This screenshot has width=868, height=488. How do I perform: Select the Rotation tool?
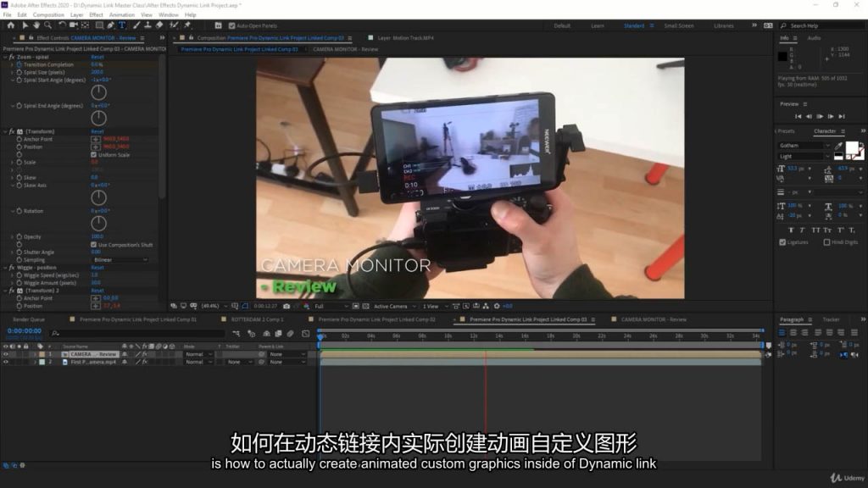[x=62, y=25]
